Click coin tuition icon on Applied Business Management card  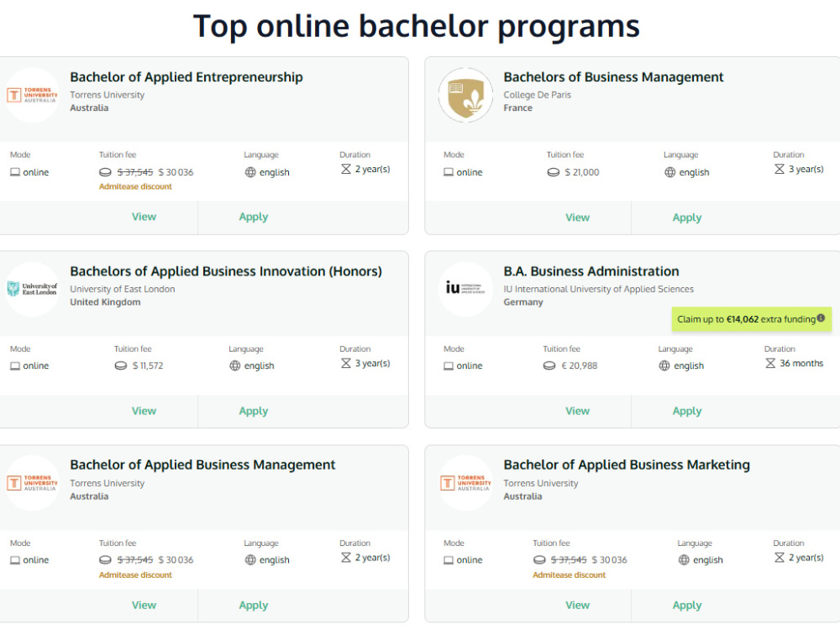pos(106,560)
